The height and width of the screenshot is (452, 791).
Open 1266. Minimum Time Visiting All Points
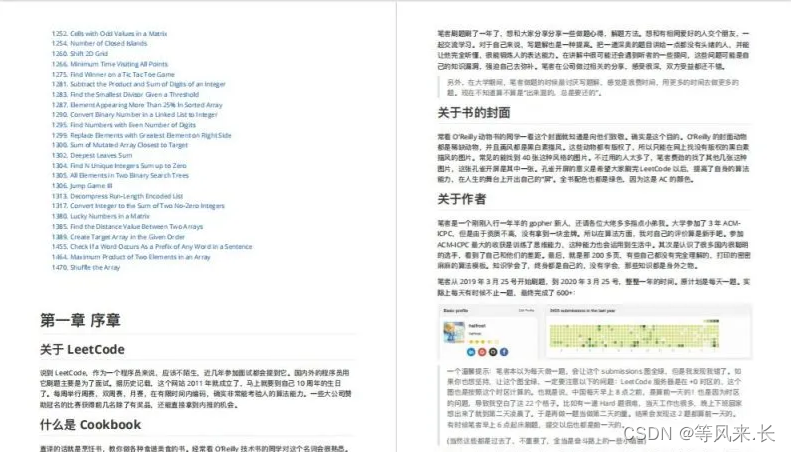pos(109,64)
